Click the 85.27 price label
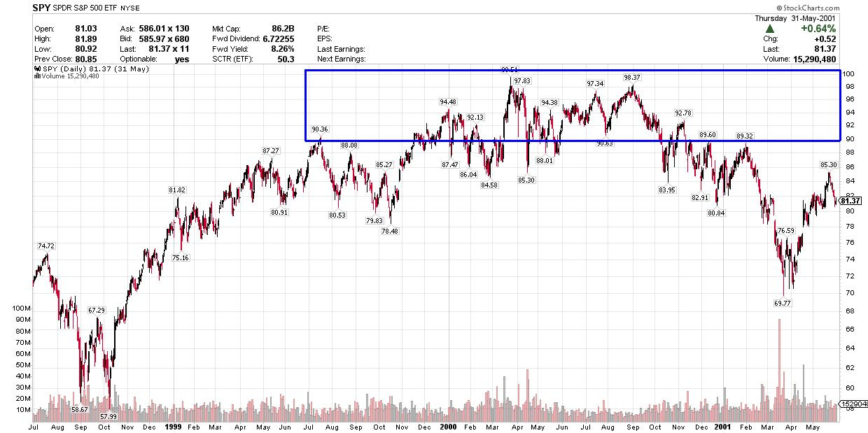The width and height of the screenshot is (868, 433). coord(384,164)
